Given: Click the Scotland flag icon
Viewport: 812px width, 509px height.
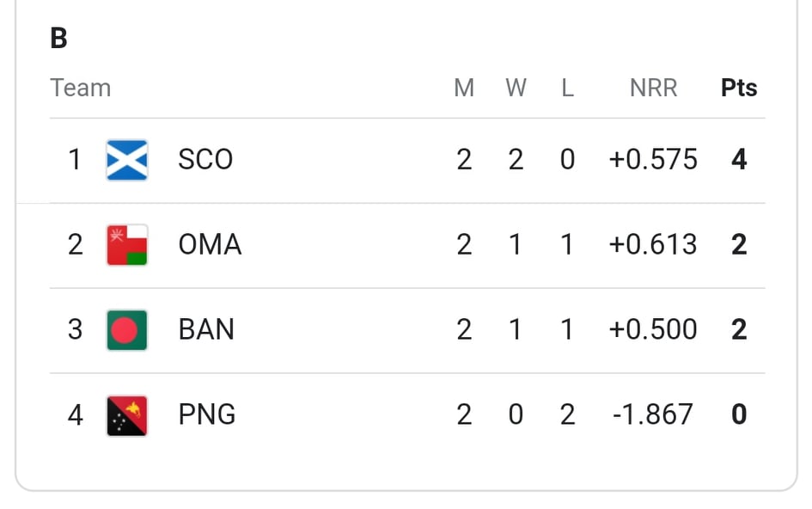Looking at the screenshot, I should coord(127,160).
